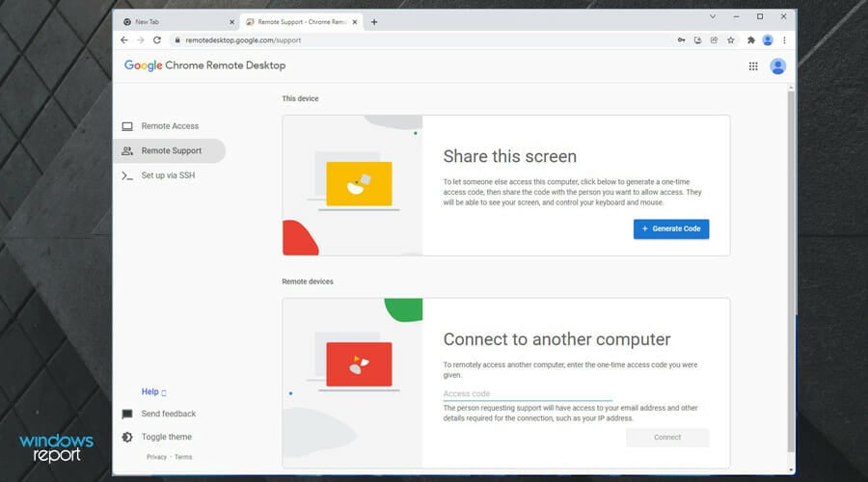Open the Google apps grid
Viewport: 868px width, 482px height.
pos(753,67)
